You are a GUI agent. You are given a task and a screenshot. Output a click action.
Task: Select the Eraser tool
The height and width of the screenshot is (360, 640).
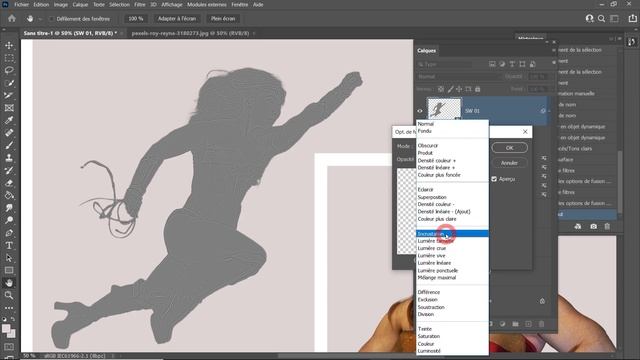coord(9,183)
